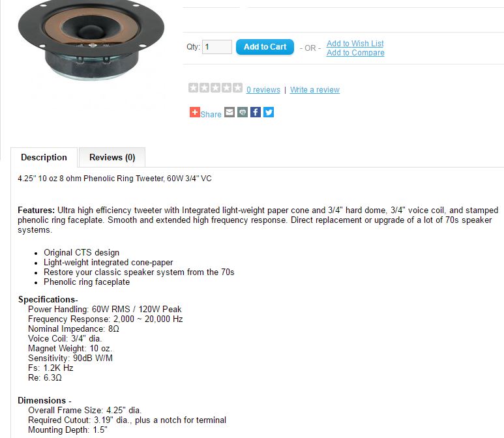The height and width of the screenshot is (438, 504).
Task: Click the fifth rating star
Action: pyautogui.click(x=237, y=88)
